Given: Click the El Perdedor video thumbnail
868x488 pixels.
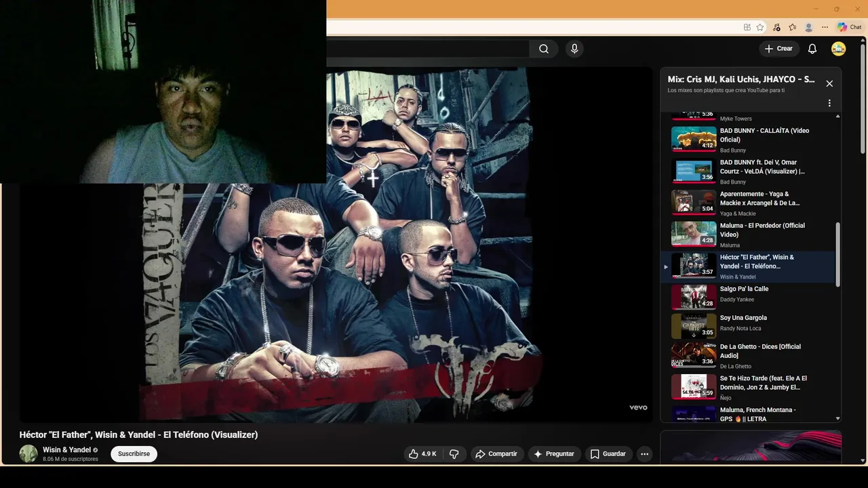Looking at the screenshot, I should coord(694,234).
